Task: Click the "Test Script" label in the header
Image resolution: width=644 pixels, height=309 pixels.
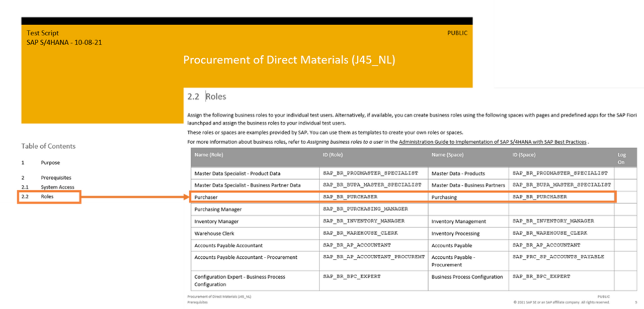Action: (43, 33)
